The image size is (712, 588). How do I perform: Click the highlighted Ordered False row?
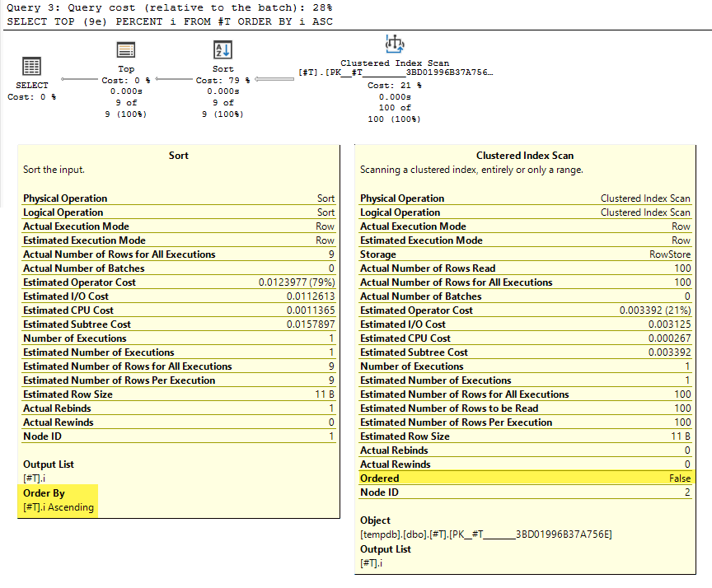526,478
